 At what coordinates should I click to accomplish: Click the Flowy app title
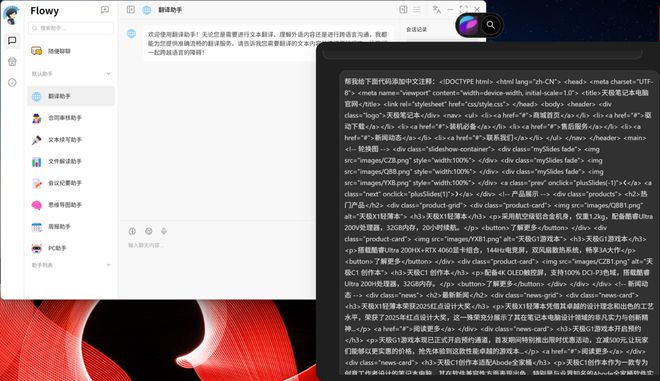click(x=45, y=11)
